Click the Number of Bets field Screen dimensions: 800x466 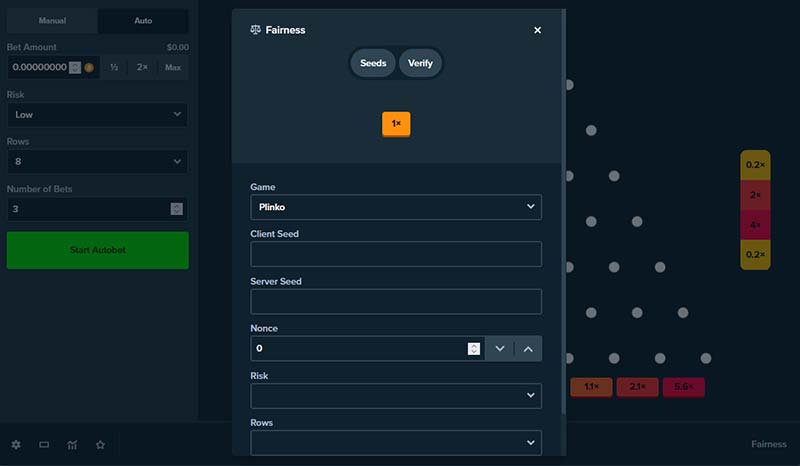[97, 209]
